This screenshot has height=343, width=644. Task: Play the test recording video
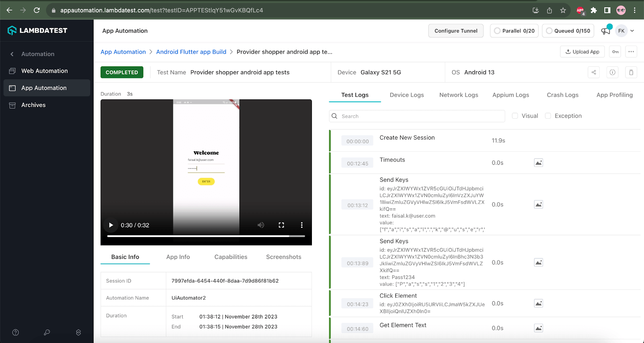[x=111, y=225]
